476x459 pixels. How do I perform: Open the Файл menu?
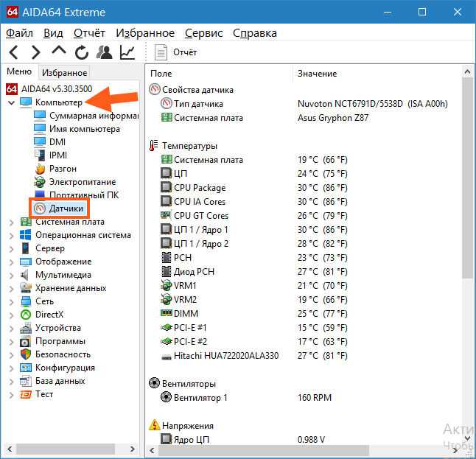pyautogui.click(x=19, y=32)
